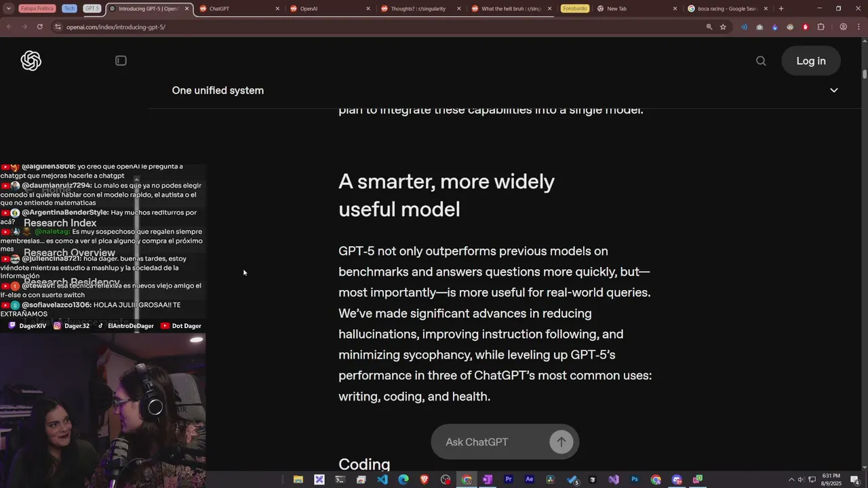Click the Forobardo tab group label
The height and width of the screenshot is (488, 868).
[574, 9]
